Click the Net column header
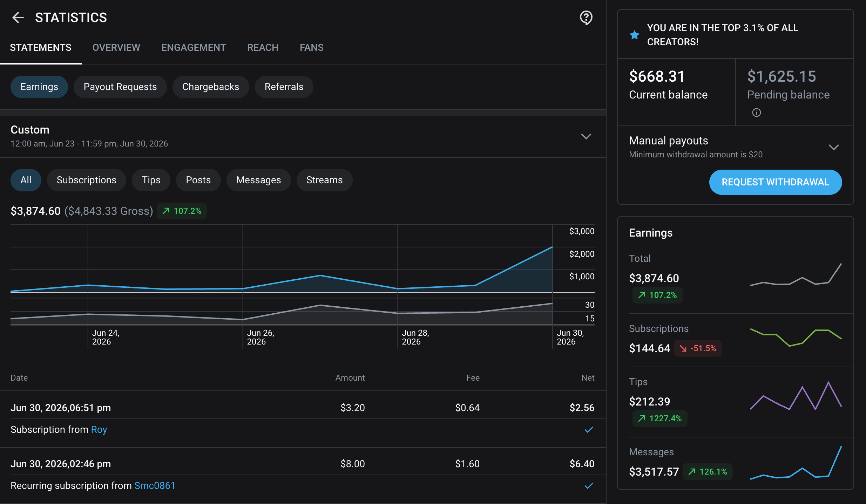The height and width of the screenshot is (504, 866). [588, 378]
